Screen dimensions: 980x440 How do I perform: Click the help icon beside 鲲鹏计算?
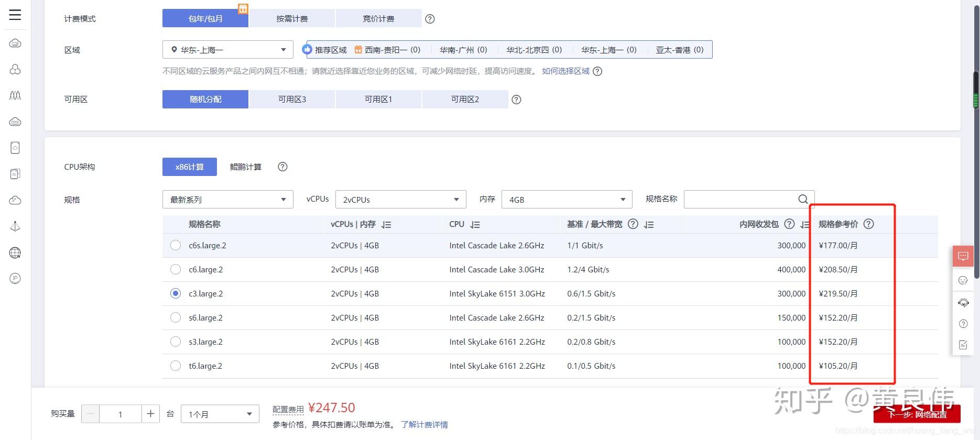(282, 167)
